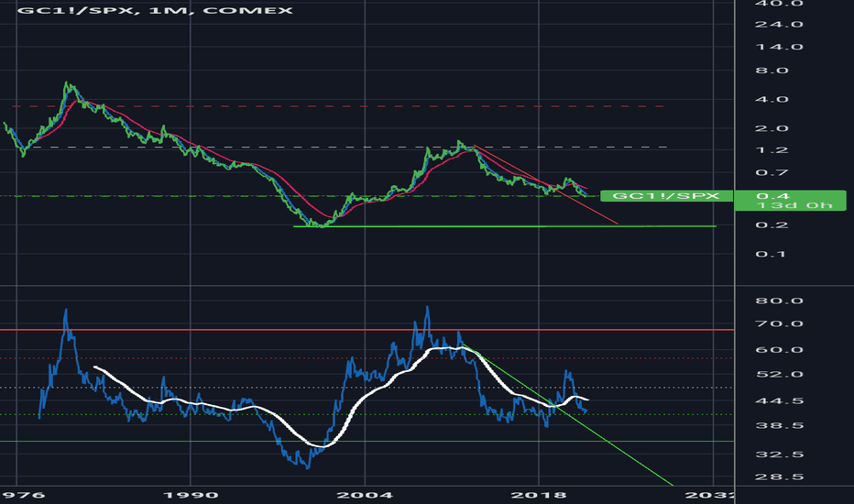This screenshot has width=854, height=504.
Task: Click the 28.5 indicator scale value
Action: pyautogui.click(x=779, y=477)
